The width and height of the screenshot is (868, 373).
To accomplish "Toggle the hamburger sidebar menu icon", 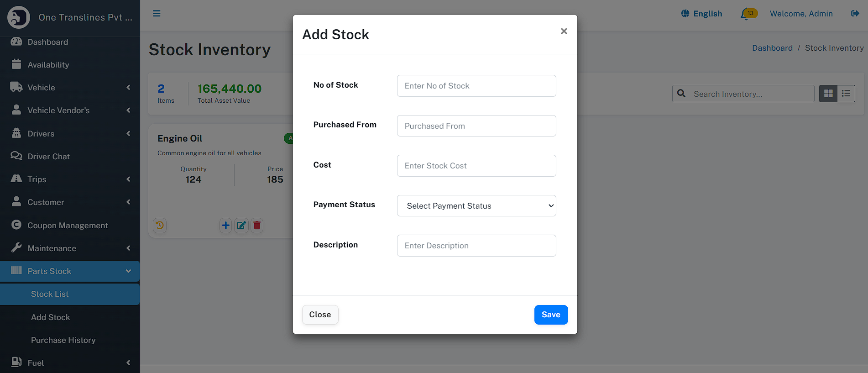I will pyautogui.click(x=157, y=13).
